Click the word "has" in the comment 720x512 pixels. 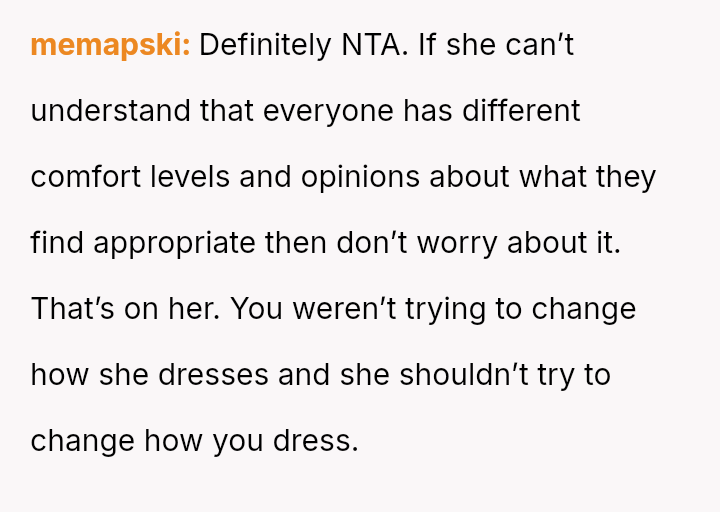428,111
